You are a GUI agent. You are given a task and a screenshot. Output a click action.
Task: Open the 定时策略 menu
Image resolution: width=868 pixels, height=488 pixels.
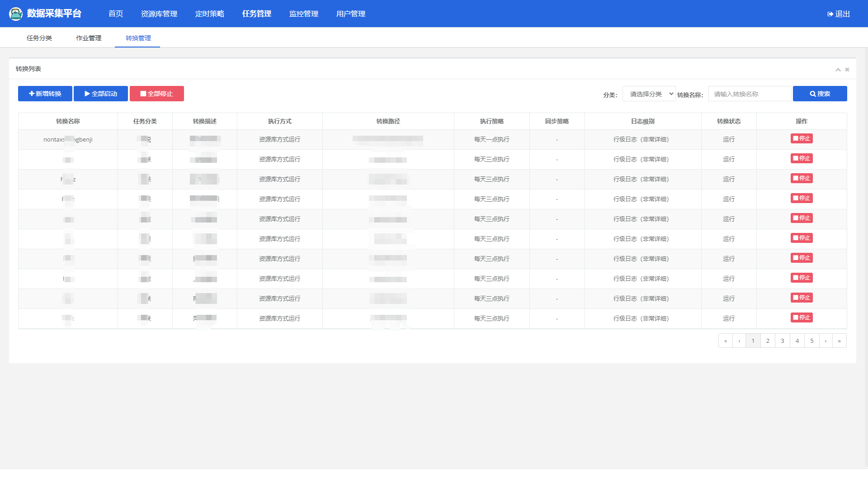point(210,14)
